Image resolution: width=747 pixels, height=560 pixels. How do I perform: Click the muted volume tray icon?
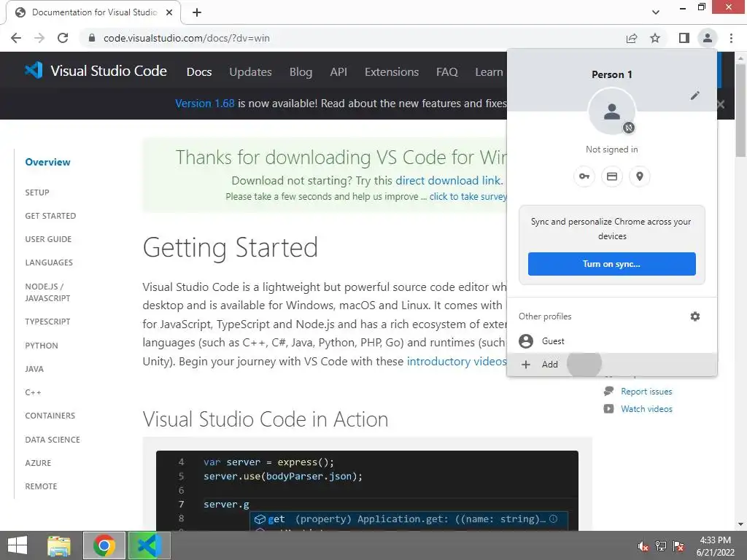tap(643, 546)
